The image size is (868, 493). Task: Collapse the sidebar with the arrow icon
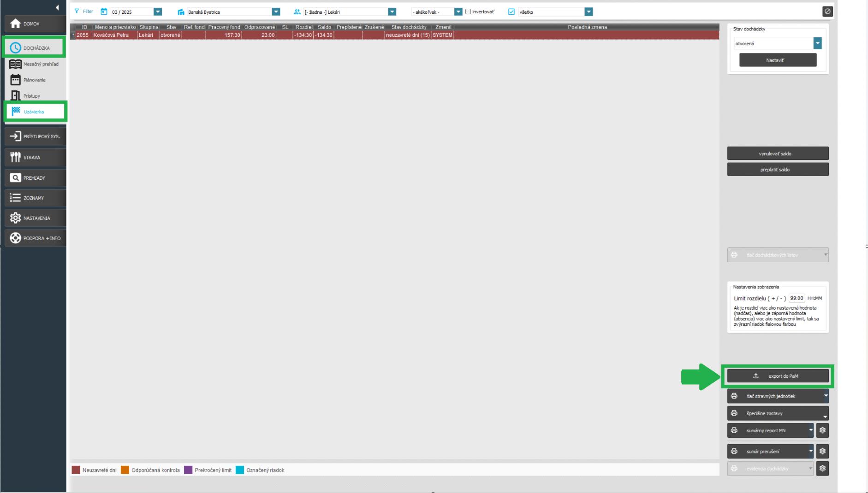coord(57,7)
